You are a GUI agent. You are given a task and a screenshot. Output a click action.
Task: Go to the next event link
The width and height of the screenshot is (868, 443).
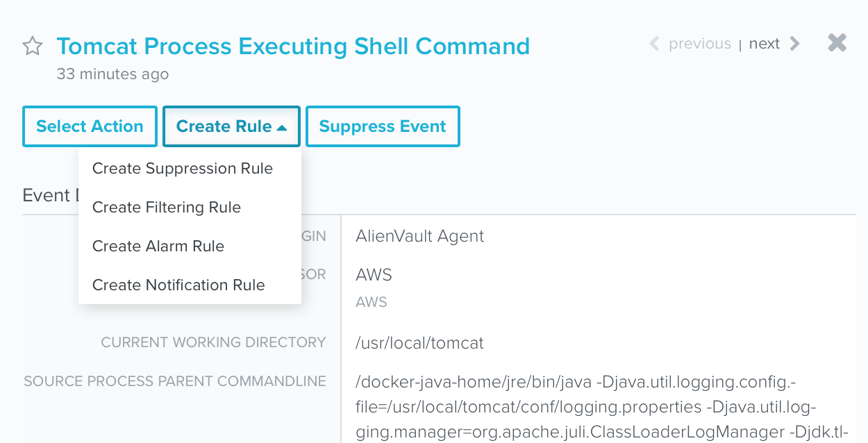[764, 44]
